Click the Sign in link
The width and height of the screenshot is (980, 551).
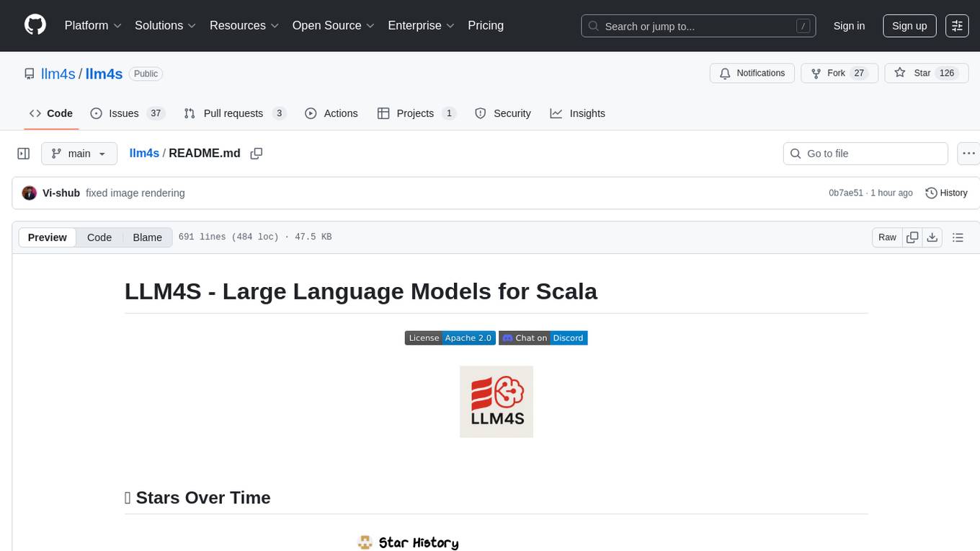(849, 26)
